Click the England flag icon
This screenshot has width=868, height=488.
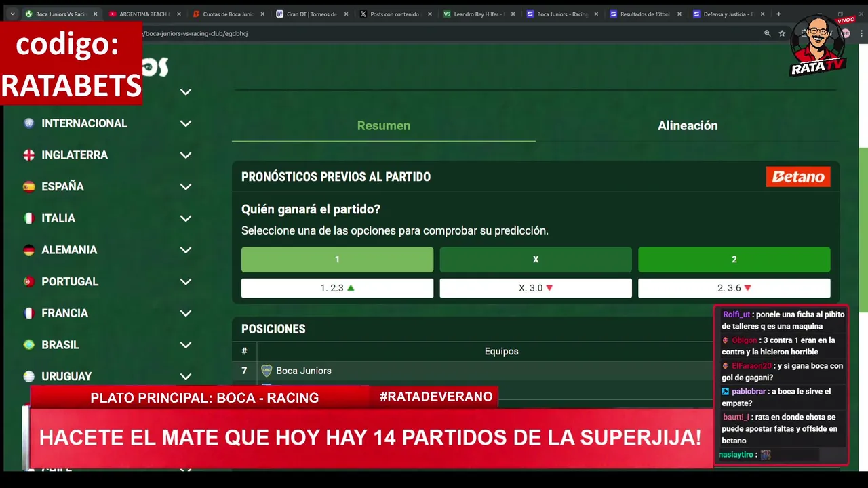pos(28,155)
